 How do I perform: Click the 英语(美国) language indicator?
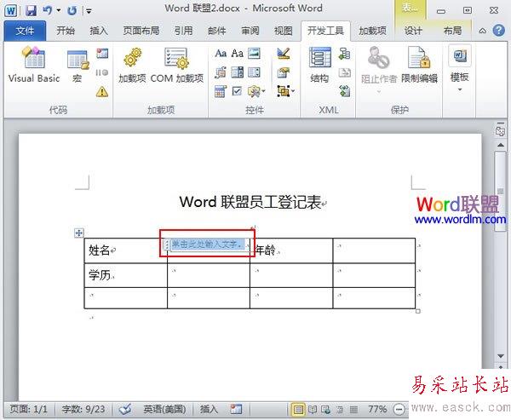pyautogui.click(x=164, y=409)
